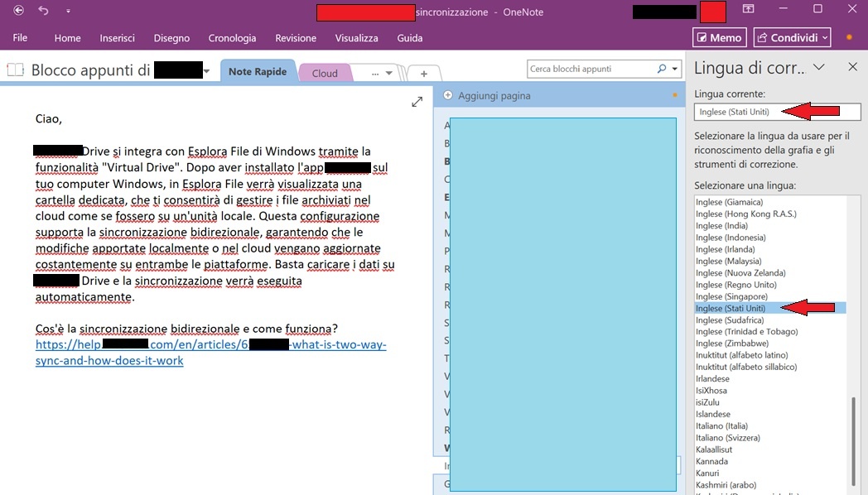
Task: Expand page to full view icon
Action: 417,102
